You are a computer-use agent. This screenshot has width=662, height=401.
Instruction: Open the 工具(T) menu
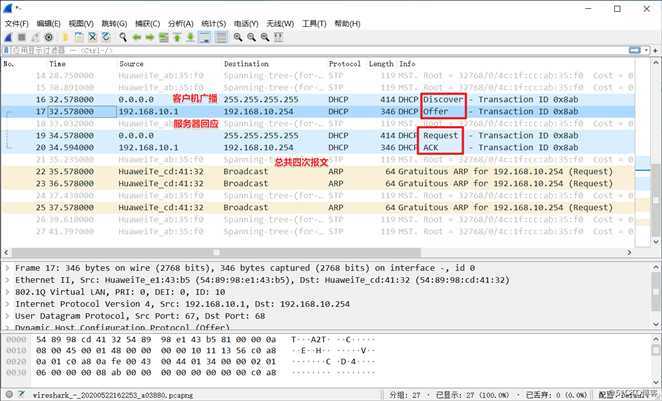coord(314,24)
